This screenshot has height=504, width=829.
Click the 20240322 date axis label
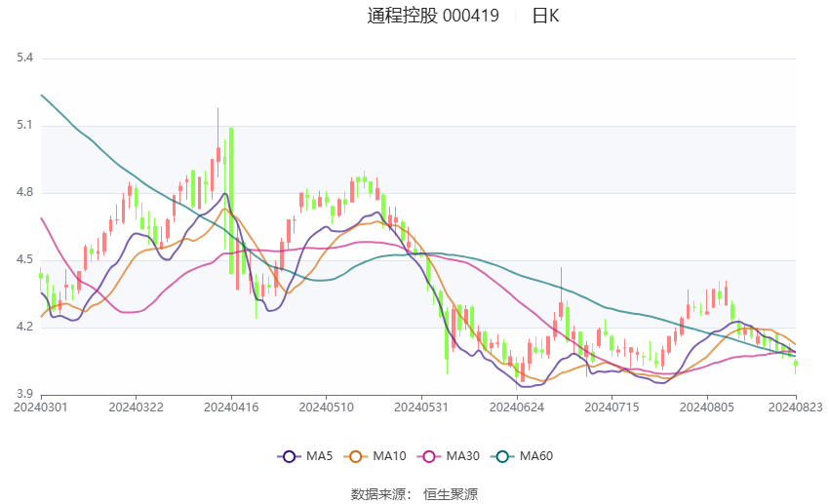pyautogui.click(x=136, y=407)
